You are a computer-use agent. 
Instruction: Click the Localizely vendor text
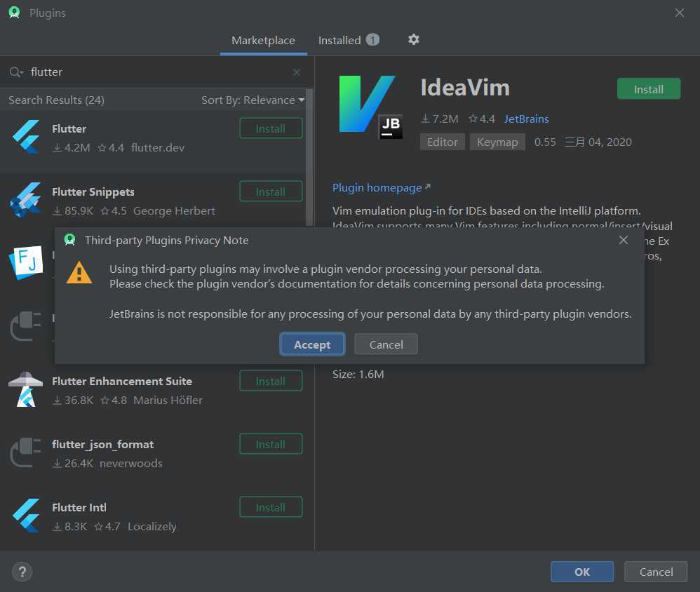[152, 526]
